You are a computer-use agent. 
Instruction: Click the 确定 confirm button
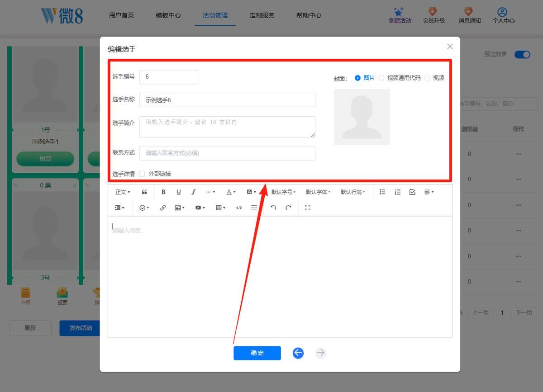(x=257, y=353)
